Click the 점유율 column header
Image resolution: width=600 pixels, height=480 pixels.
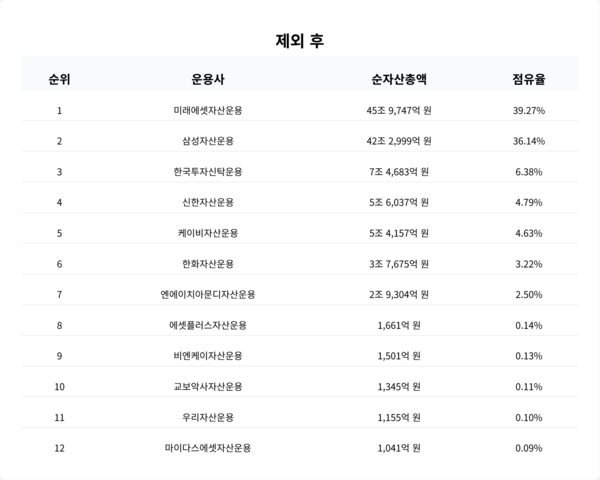[529, 79]
